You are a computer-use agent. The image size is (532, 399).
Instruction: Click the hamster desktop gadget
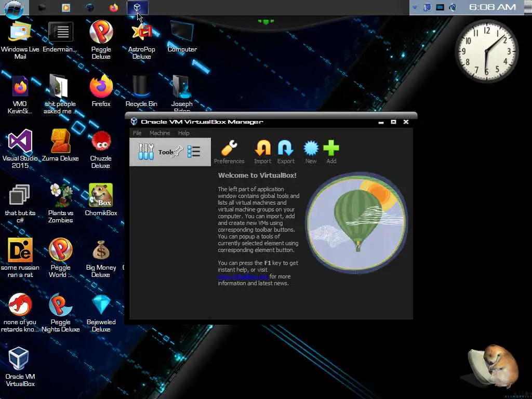(495, 366)
